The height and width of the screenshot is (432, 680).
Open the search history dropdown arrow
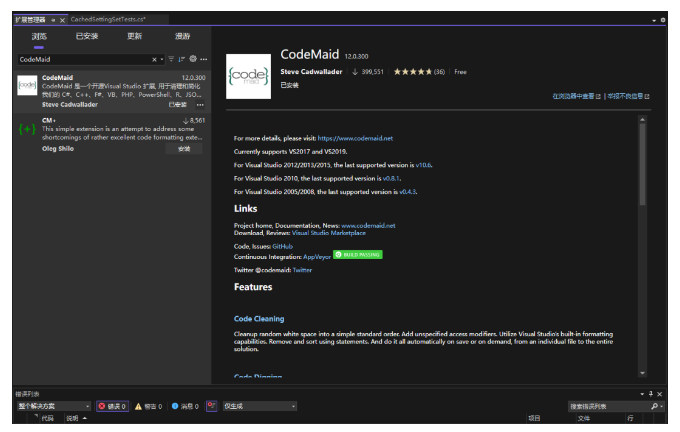162,59
